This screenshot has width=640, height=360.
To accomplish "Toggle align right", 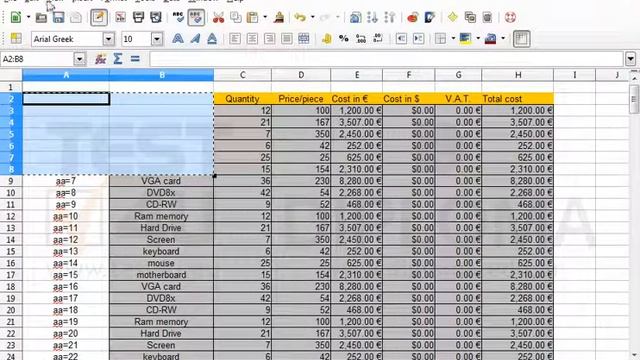I will 269,39.
